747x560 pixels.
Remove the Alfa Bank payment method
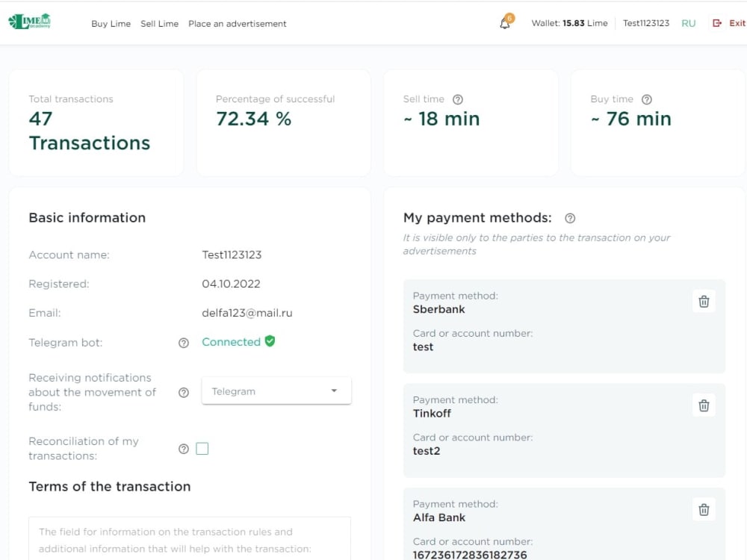coord(704,509)
